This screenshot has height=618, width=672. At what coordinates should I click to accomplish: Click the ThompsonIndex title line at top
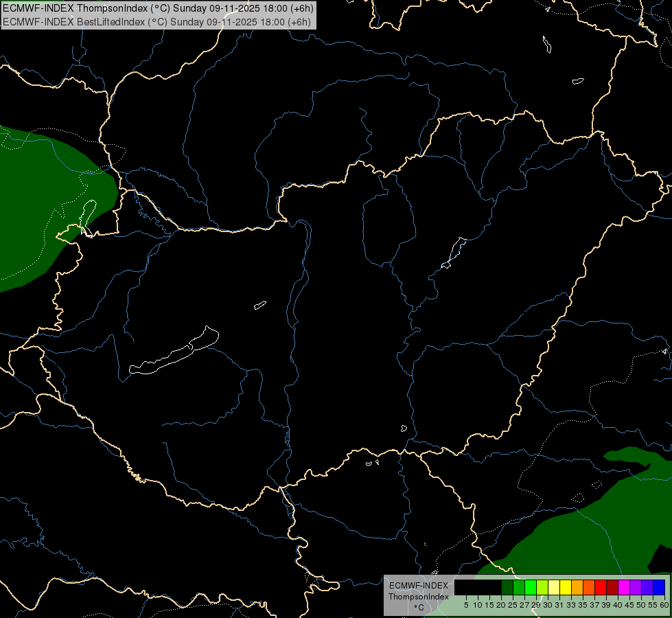[x=158, y=8]
